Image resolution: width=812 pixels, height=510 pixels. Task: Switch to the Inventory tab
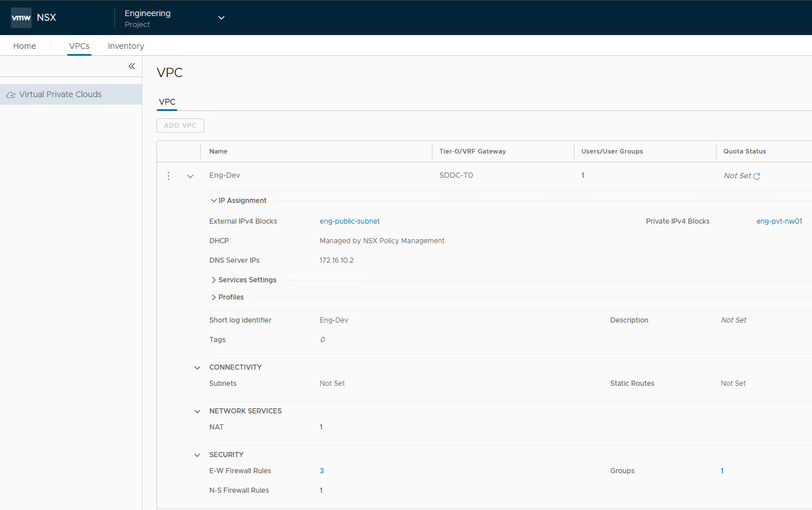tap(126, 46)
